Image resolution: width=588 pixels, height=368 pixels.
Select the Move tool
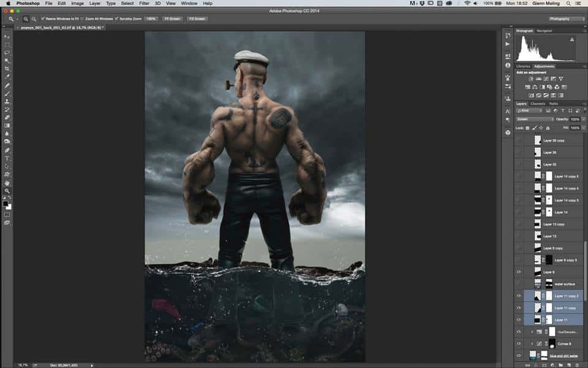point(7,37)
